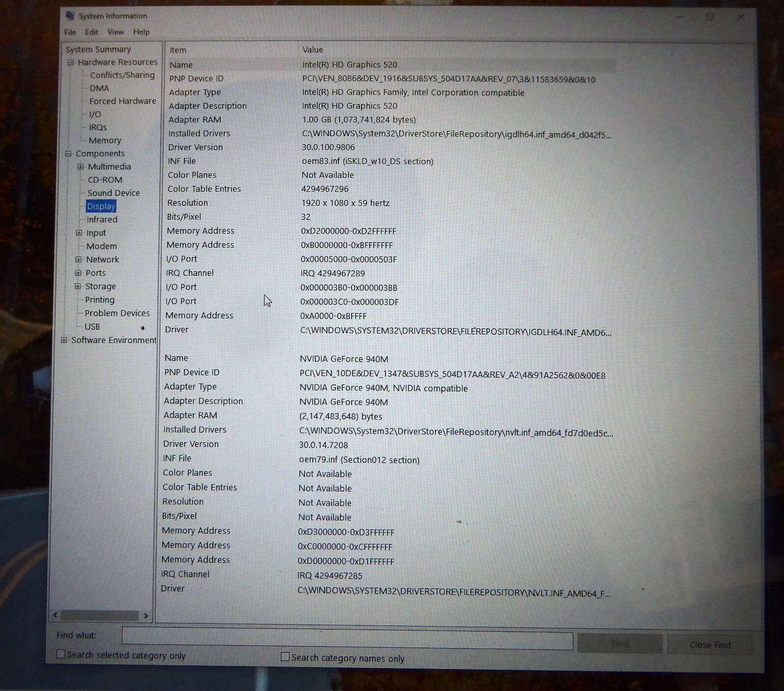Maximize the System Information window
The width and height of the screenshot is (784, 691).
pos(710,17)
